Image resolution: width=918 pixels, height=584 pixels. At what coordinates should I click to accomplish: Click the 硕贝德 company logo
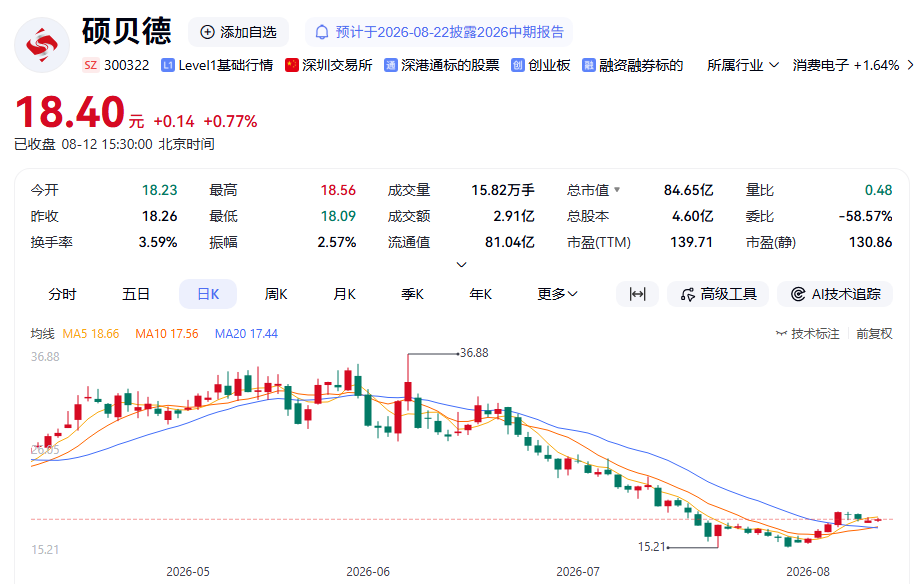pyautogui.click(x=42, y=45)
